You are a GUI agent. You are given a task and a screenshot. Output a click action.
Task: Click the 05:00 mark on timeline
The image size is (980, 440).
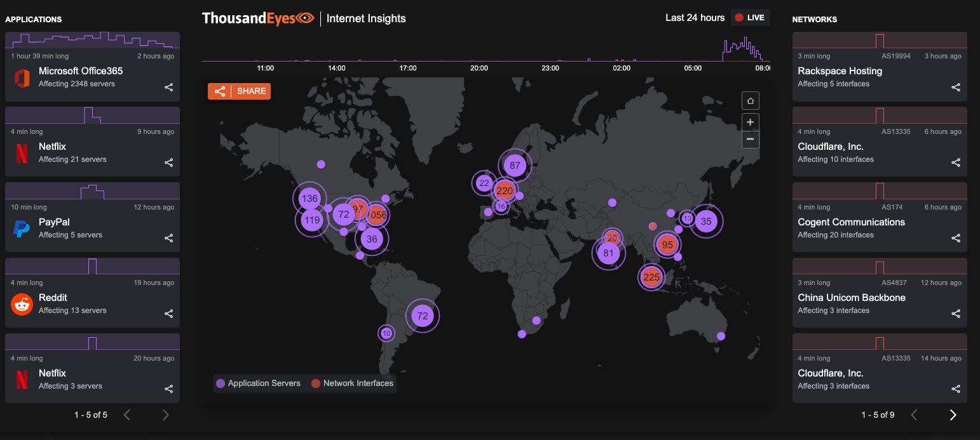tap(693, 68)
